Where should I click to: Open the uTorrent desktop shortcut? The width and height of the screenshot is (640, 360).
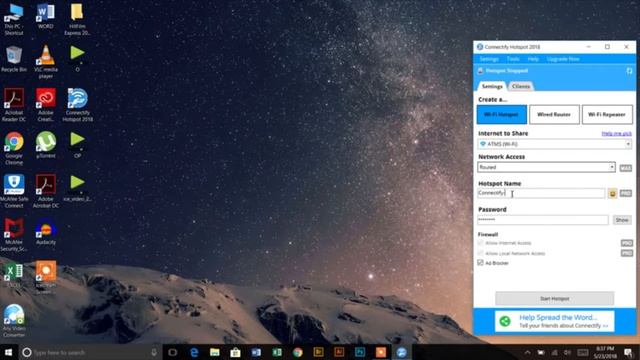click(x=45, y=145)
